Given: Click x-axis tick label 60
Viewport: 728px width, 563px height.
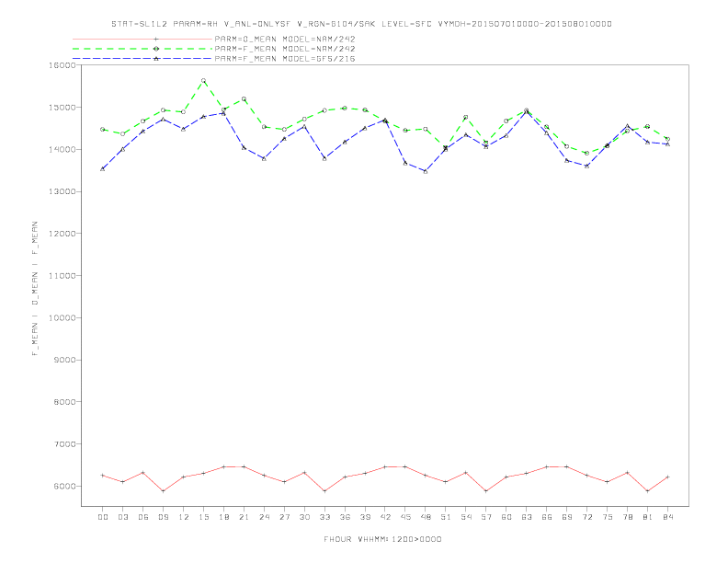Looking at the screenshot, I should pos(506,517).
